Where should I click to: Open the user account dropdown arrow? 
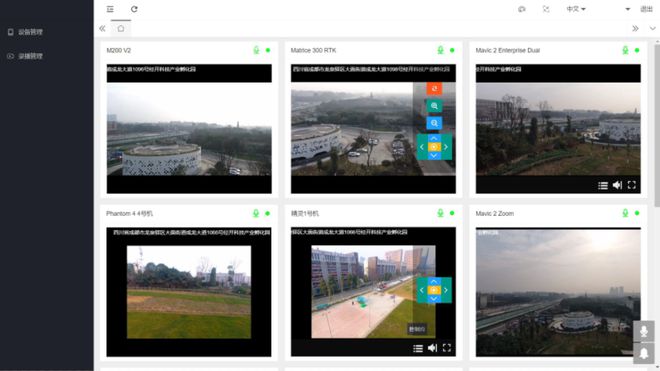(x=628, y=9)
